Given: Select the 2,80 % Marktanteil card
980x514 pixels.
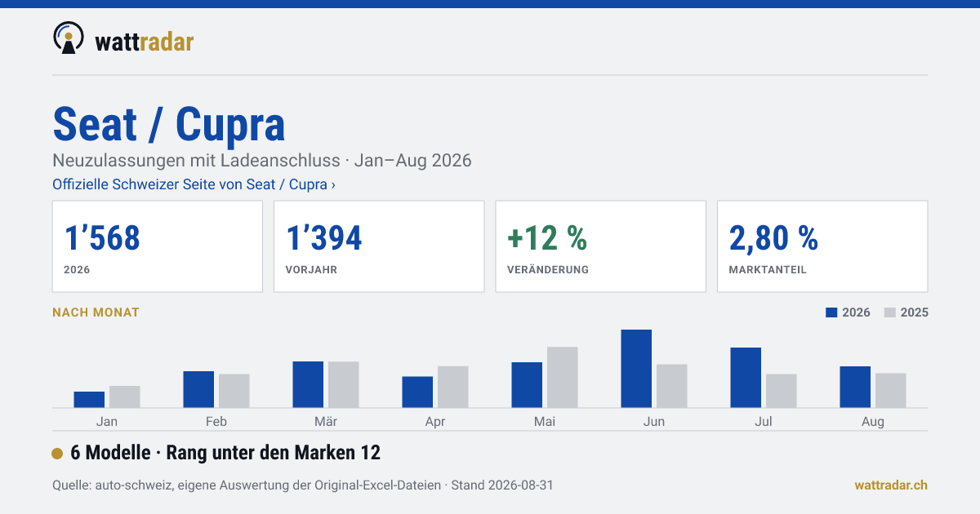Looking at the screenshot, I should point(822,246).
